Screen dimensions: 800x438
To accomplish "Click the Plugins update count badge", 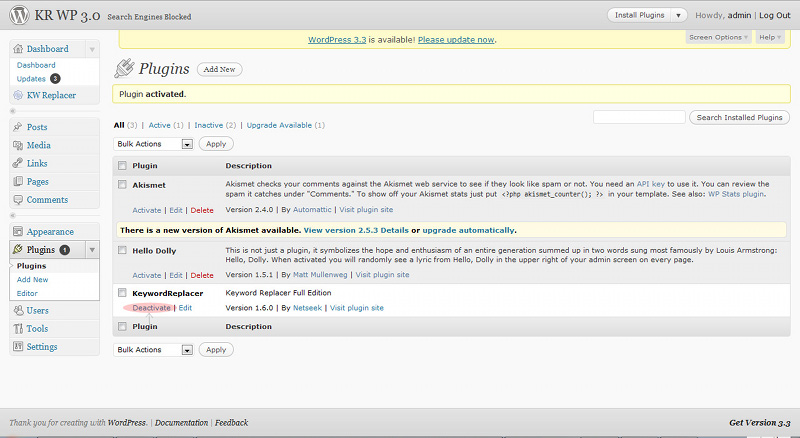I will 65,250.
